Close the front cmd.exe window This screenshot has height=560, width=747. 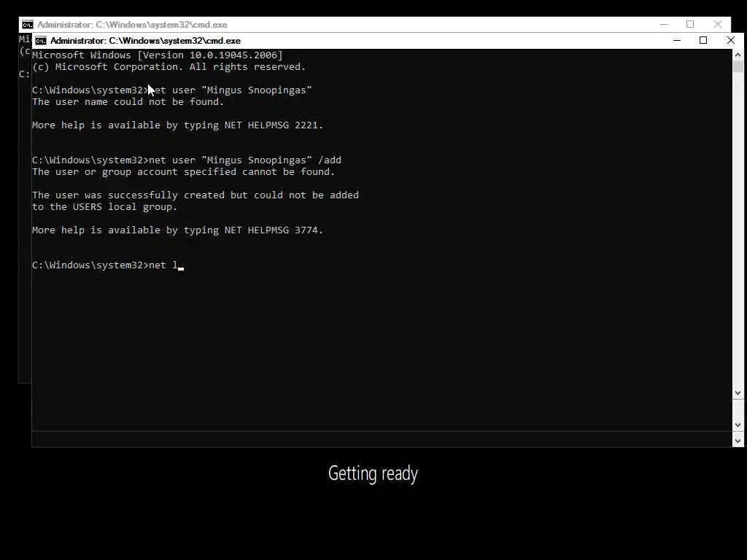(x=730, y=41)
